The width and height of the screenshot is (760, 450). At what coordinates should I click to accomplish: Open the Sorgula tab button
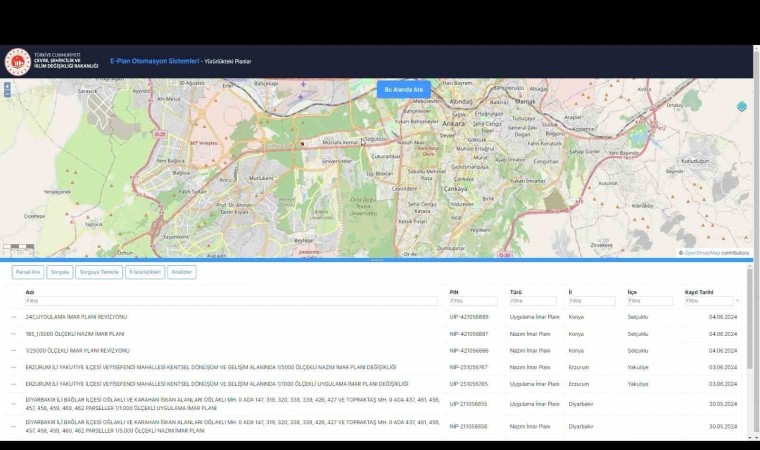click(x=61, y=272)
